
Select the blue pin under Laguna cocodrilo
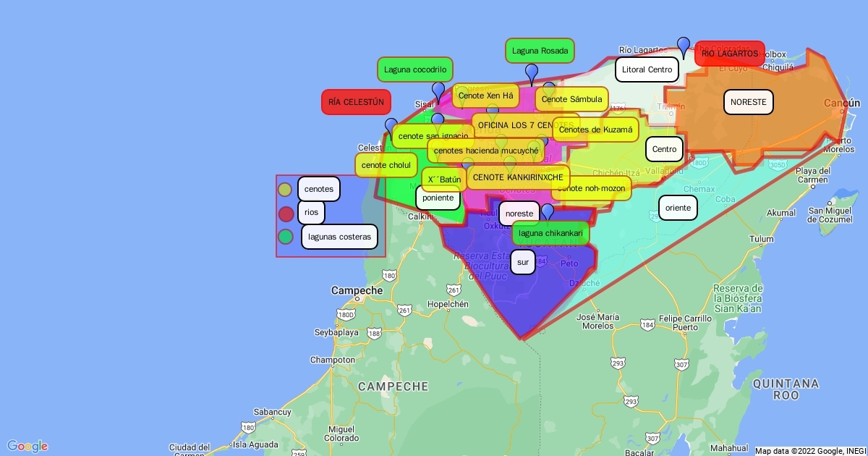(438, 91)
